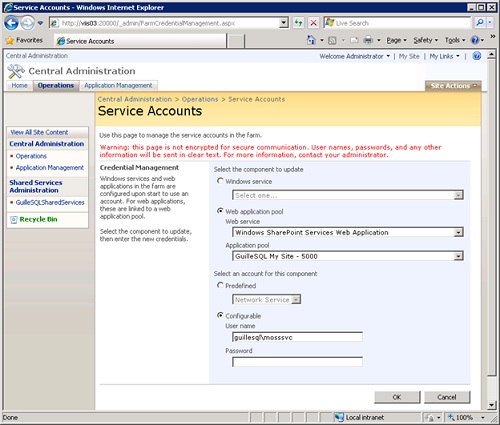Click the address bar URL field
The width and height of the screenshot is (500, 425).
(169, 23)
